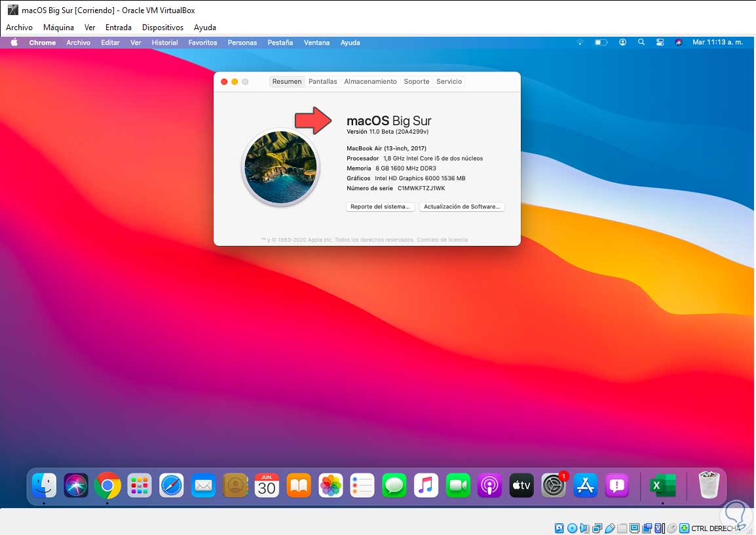Click the Reporte del sistema button
This screenshot has width=756, height=535.
pos(380,207)
